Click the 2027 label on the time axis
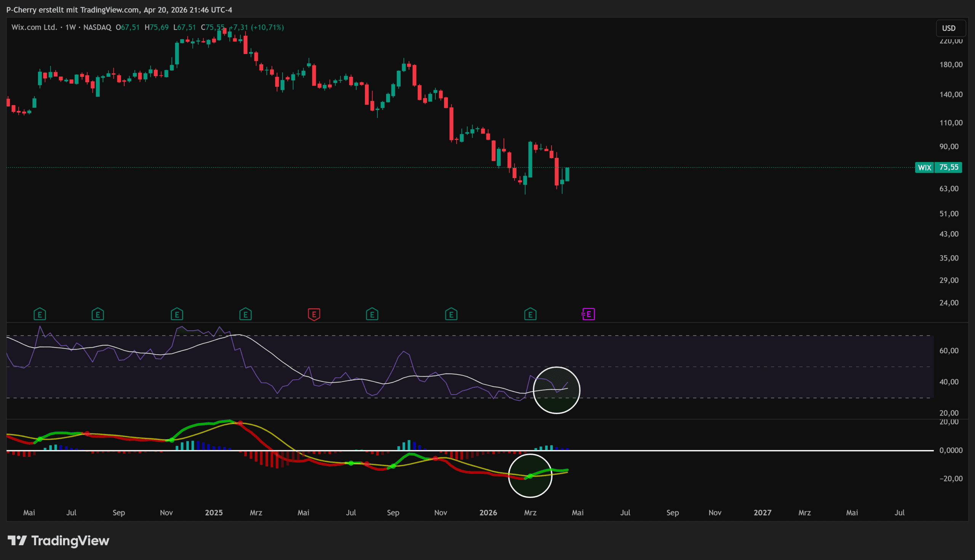 [x=762, y=512]
